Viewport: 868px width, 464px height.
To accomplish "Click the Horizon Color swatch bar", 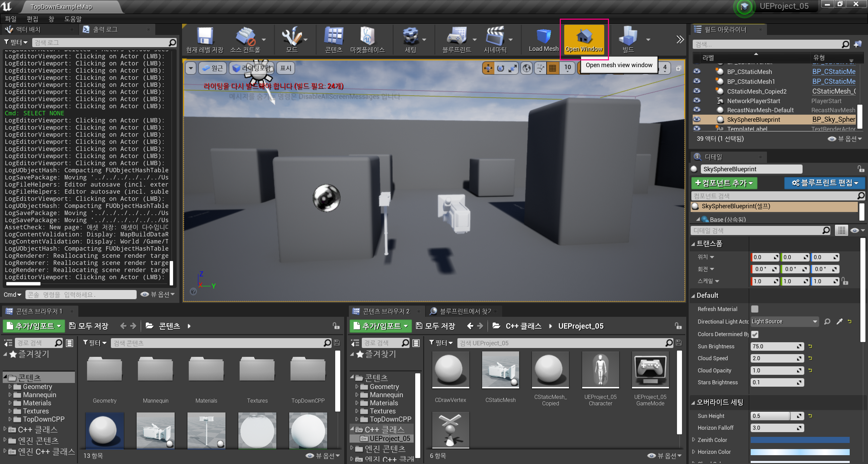I will tap(800, 452).
